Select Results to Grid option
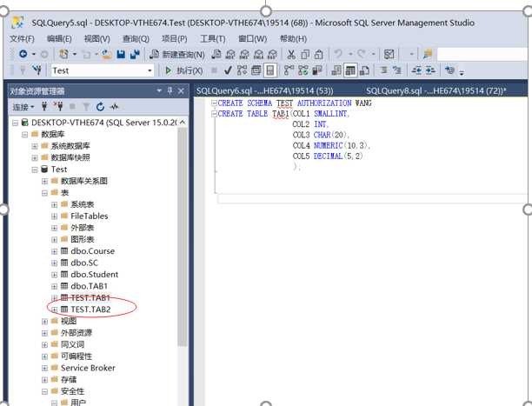This screenshot has height=406, width=532. [350, 70]
